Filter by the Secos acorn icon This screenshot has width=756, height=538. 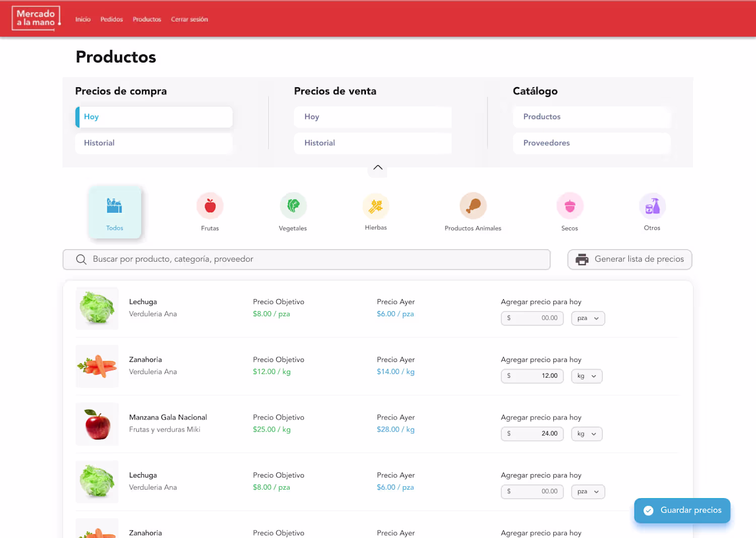[570, 206]
